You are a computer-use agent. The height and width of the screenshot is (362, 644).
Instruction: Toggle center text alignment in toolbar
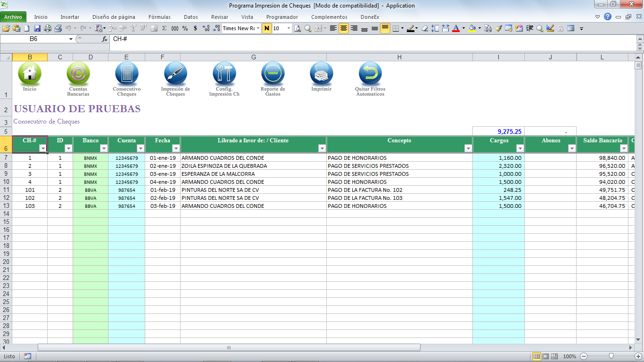[344, 28]
